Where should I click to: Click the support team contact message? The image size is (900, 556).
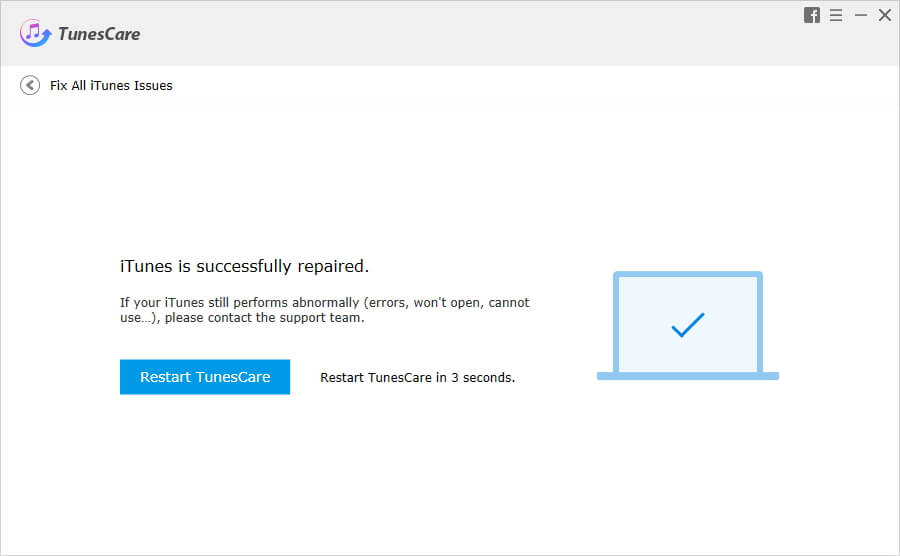tap(324, 310)
